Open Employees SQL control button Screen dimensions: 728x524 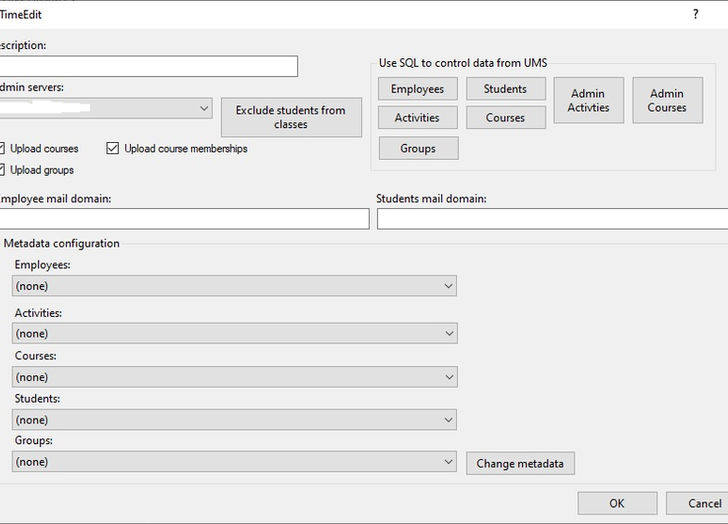(x=417, y=89)
